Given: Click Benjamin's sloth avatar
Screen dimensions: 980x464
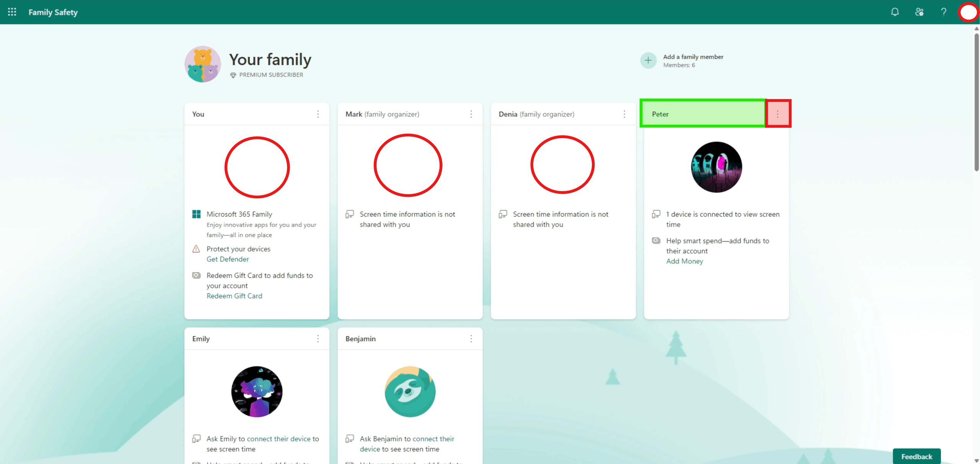Looking at the screenshot, I should click(x=410, y=392).
